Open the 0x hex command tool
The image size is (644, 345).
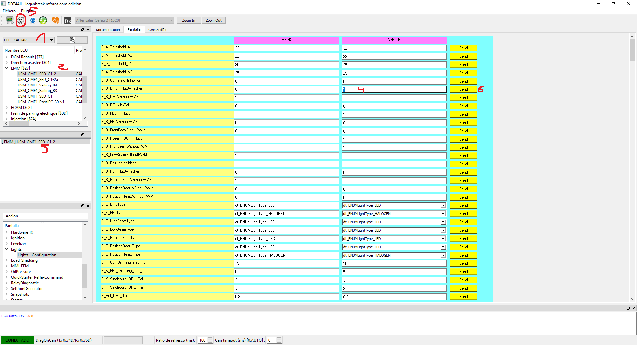68,20
